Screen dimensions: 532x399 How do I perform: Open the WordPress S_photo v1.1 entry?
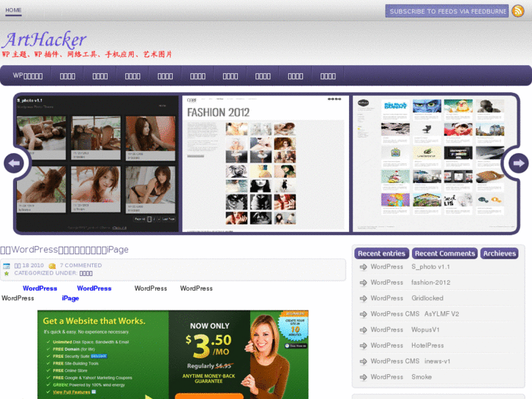411,266
